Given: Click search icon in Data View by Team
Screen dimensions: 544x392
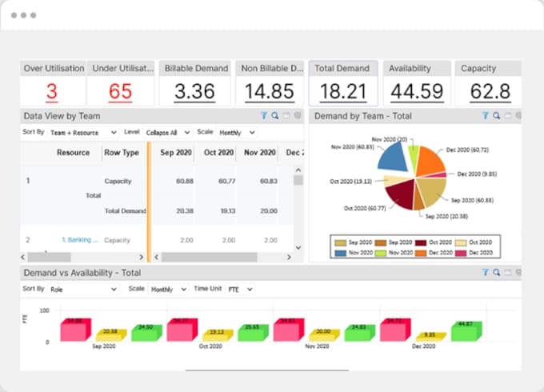Looking at the screenshot, I should pos(275,115).
